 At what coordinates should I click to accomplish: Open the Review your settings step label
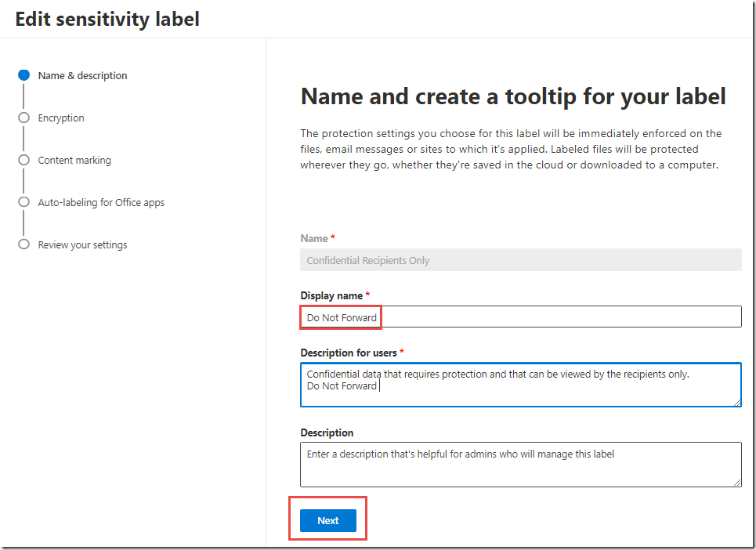82,245
